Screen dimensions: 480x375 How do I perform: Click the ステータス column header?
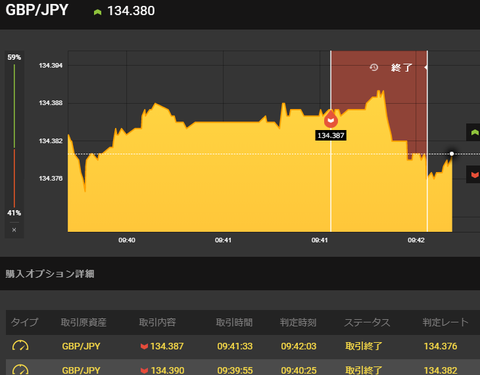point(367,322)
